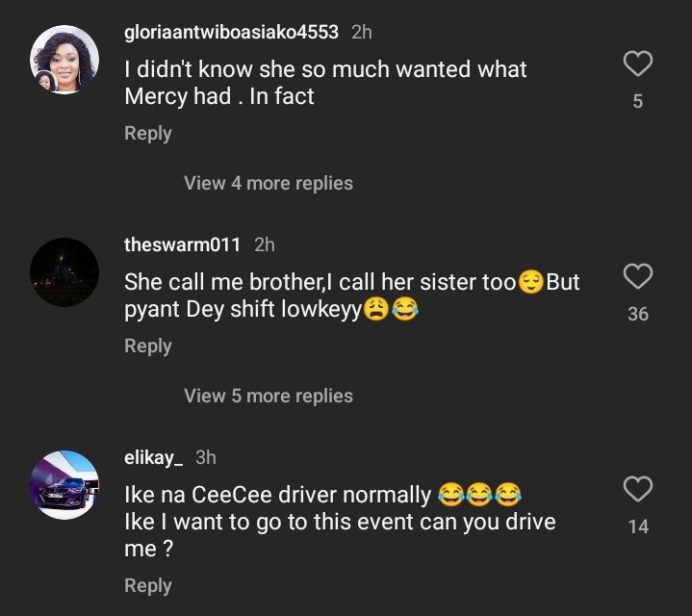Reply to gloriaantwiboasiako4553's comment

click(x=147, y=134)
